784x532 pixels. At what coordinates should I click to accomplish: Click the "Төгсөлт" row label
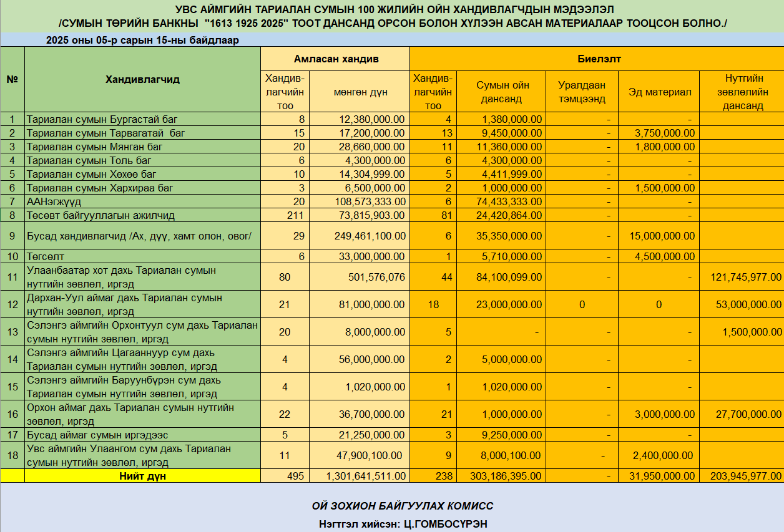tap(142, 256)
